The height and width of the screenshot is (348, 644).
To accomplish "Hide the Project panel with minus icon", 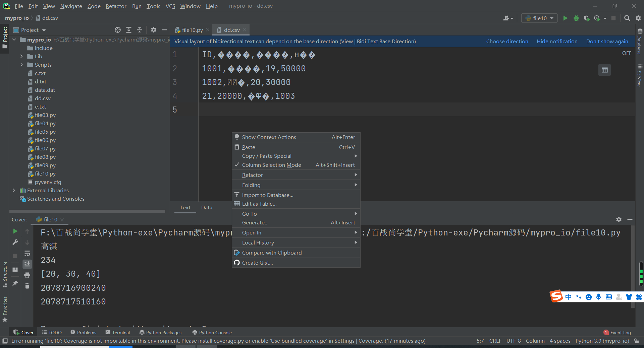I will click(x=164, y=30).
